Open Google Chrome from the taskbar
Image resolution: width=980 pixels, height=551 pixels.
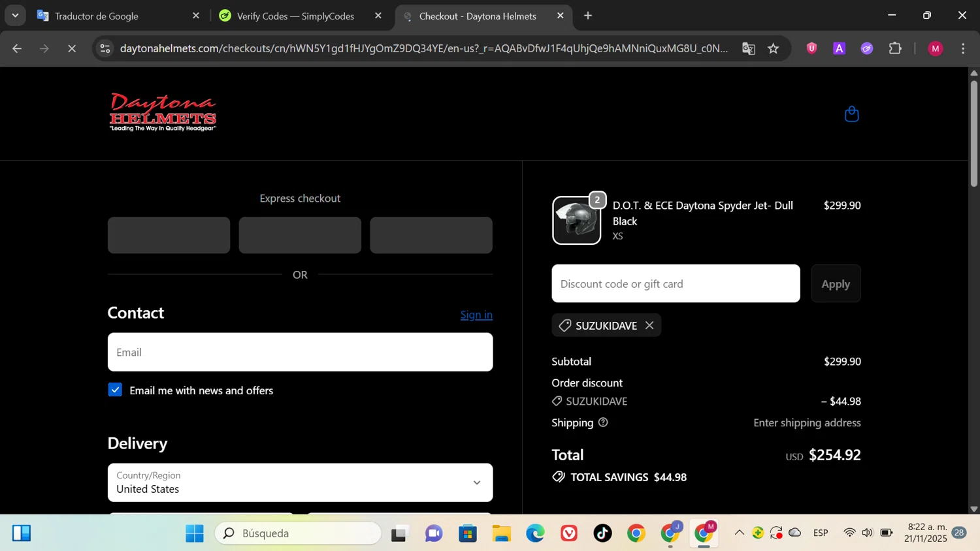click(636, 533)
